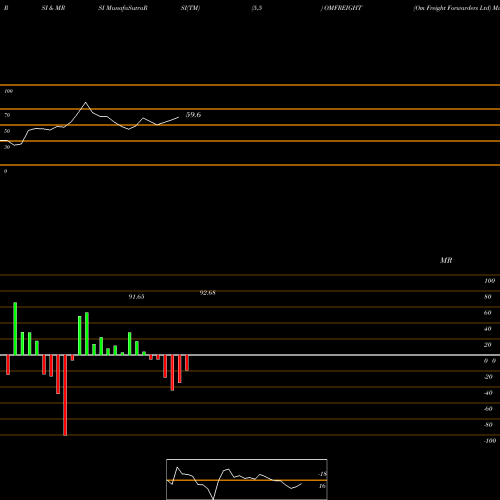Click the RSI axis label 50
500x500 pixels.
point(7,131)
